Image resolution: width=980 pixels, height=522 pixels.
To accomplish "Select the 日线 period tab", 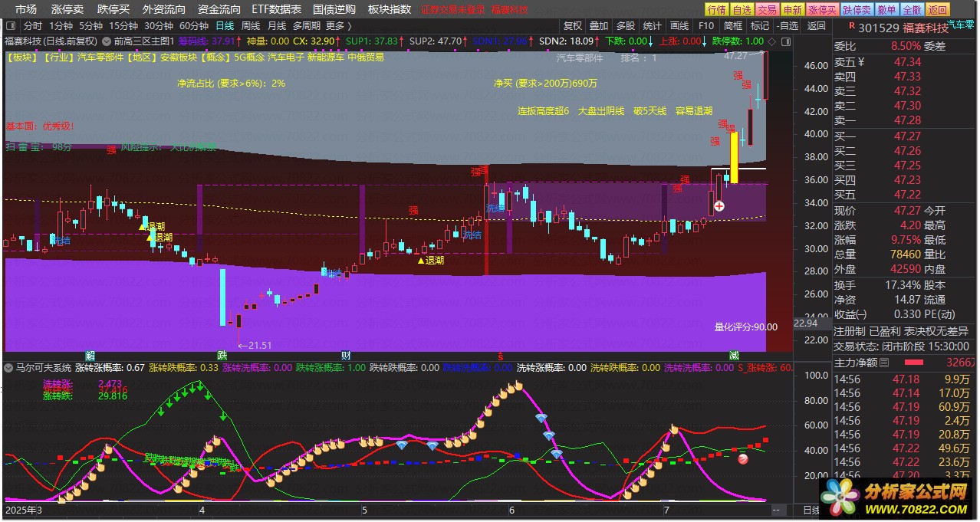I will (225, 25).
